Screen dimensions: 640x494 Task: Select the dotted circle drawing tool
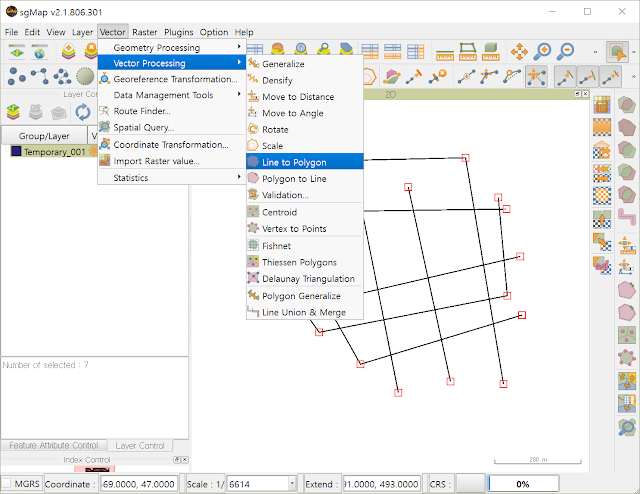click(85, 76)
